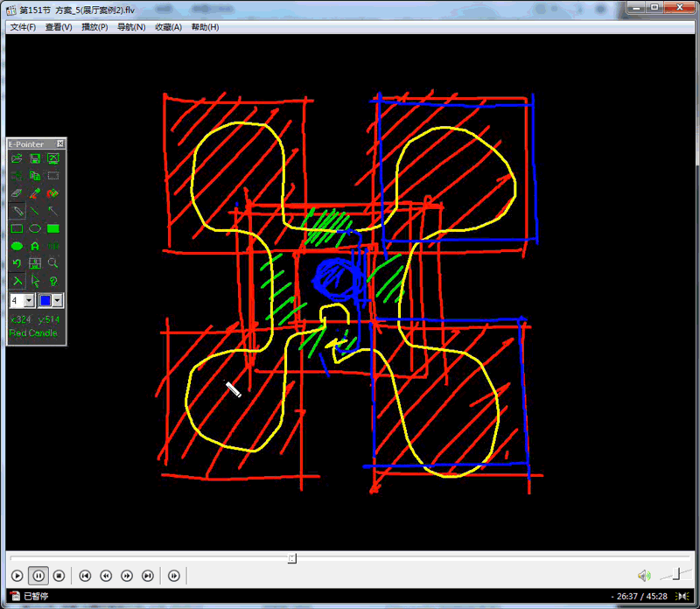Toggle the pause button in player controls
This screenshot has height=609, width=700.
pyautogui.click(x=38, y=575)
